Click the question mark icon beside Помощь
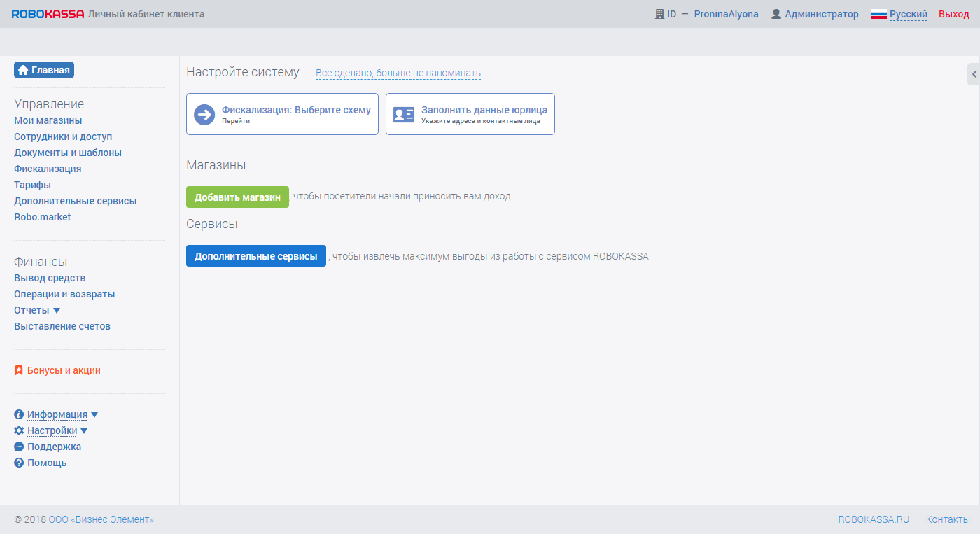This screenshot has height=534, width=980. tap(19, 463)
